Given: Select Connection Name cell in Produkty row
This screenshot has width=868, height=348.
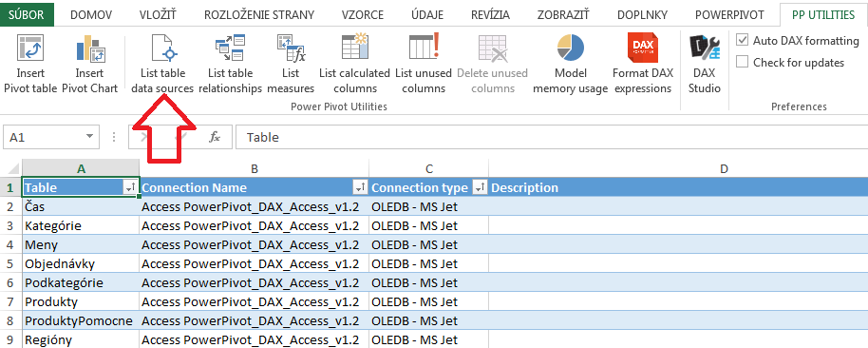Looking at the screenshot, I should (255, 301).
